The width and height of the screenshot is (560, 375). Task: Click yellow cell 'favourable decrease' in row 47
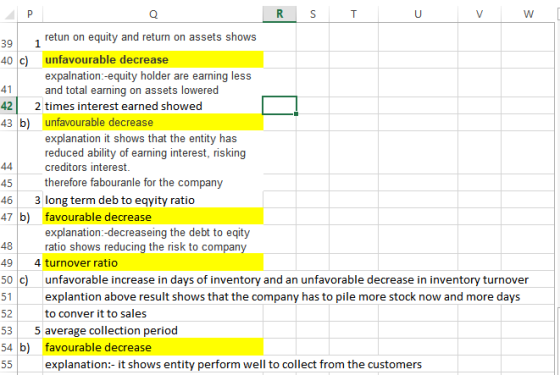click(x=153, y=216)
